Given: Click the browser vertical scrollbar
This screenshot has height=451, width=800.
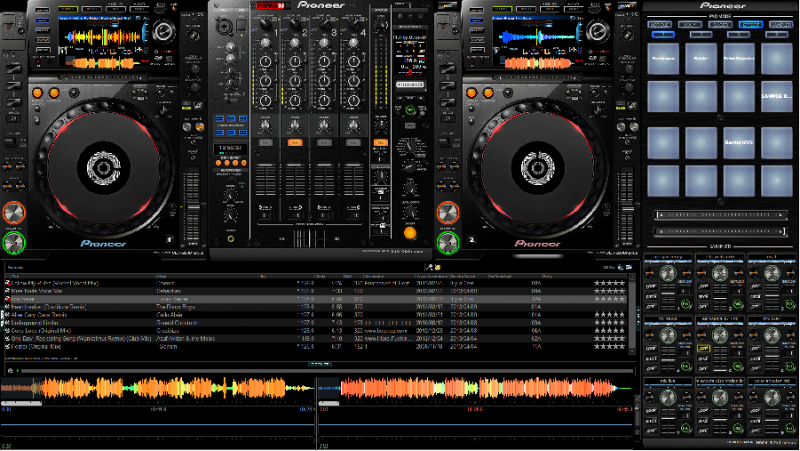Looking at the screenshot, I should tap(632, 312).
